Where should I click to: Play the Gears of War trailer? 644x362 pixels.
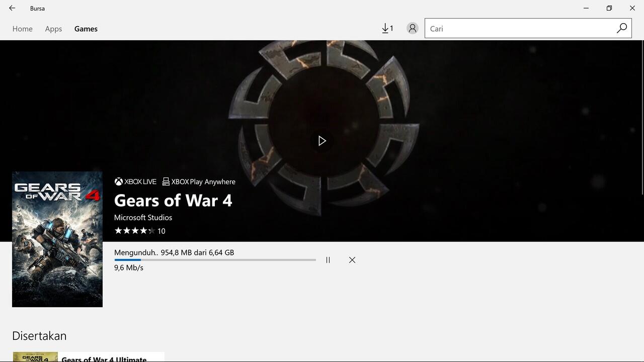(322, 141)
